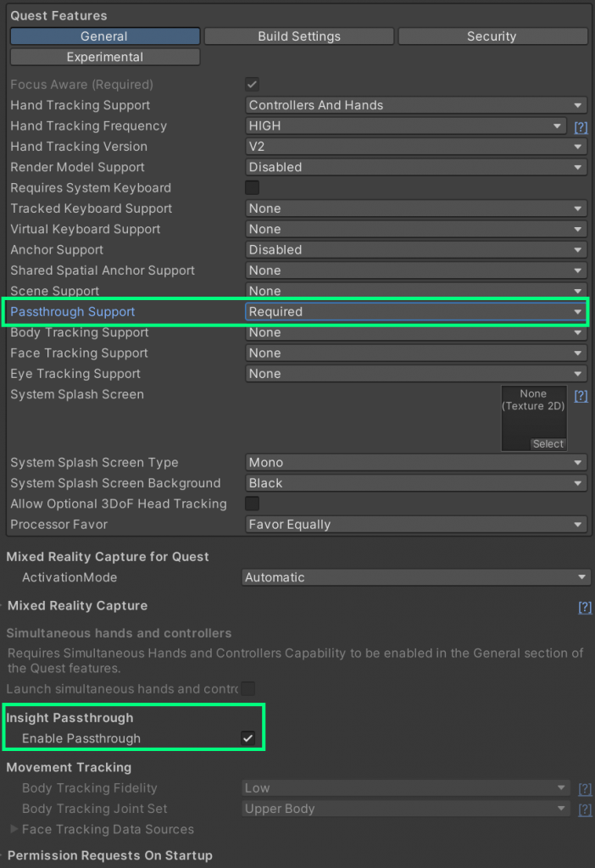Open the ActivationMode dropdown
Image resolution: width=595 pixels, height=868 pixels.
[x=415, y=577]
